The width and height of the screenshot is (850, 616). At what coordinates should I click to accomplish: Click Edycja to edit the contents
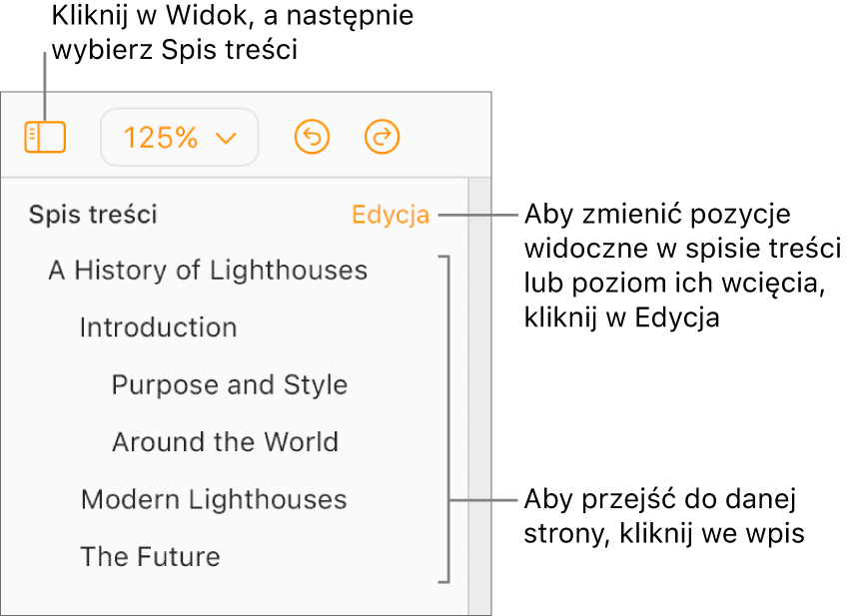[x=391, y=215]
